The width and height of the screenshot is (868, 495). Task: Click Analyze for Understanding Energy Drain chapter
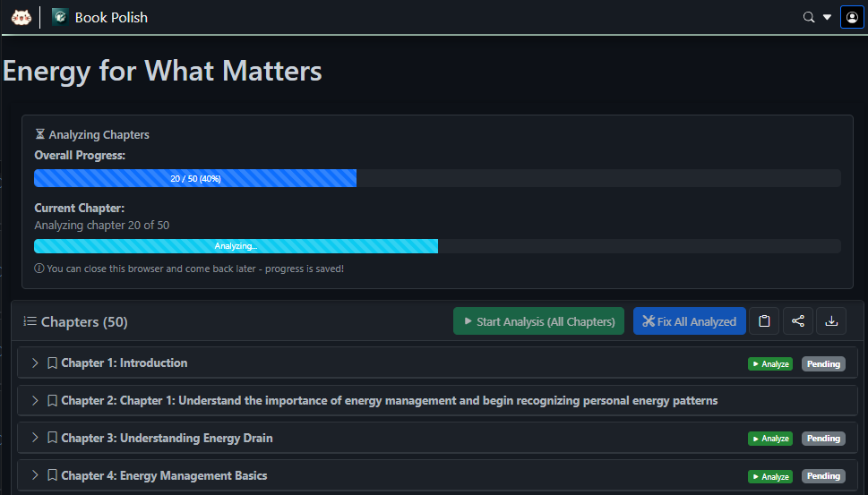click(x=770, y=439)
